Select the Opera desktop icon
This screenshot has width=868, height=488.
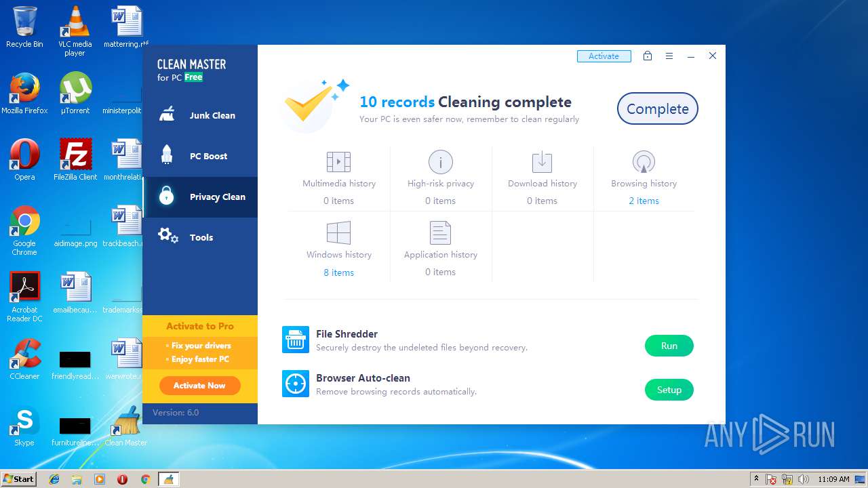(24, 160)
